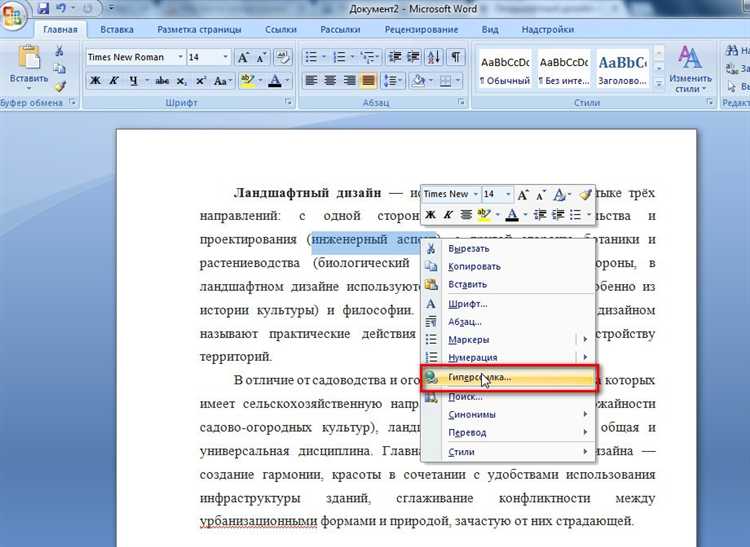Switch to Ссылки ribbon tab
Viewport: 750px width, 547px height.
[281, 29]
